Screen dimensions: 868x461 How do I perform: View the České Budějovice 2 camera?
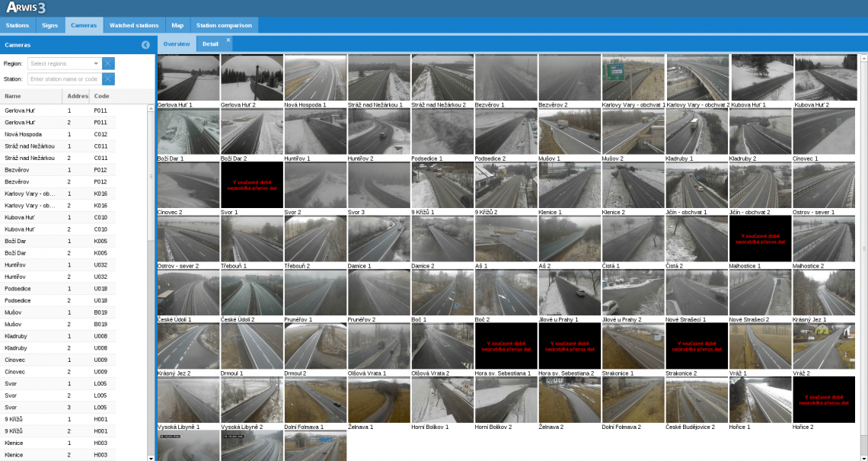click(697, 400)
